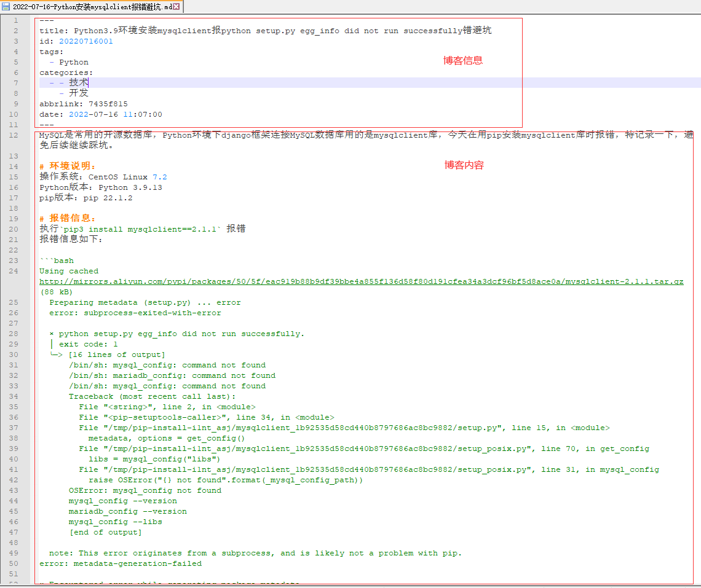This screenshot has height=588, width=701.
Task: Click the 'pip版本: pip 22.1.2' line
Action: click(86, 198)
